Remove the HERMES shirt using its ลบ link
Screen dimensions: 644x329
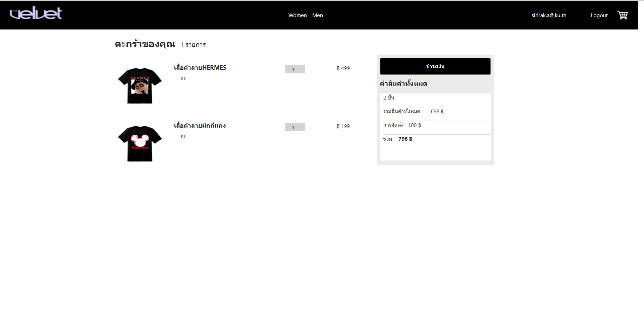pyautogui.click(x=183, y=79)
